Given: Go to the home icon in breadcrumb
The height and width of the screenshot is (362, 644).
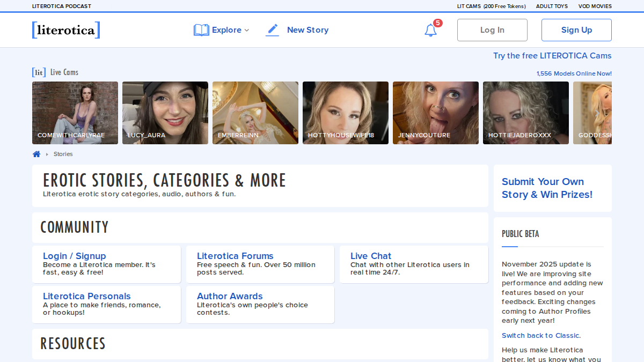Looking at the screenshot, I should tap(36, 154).
